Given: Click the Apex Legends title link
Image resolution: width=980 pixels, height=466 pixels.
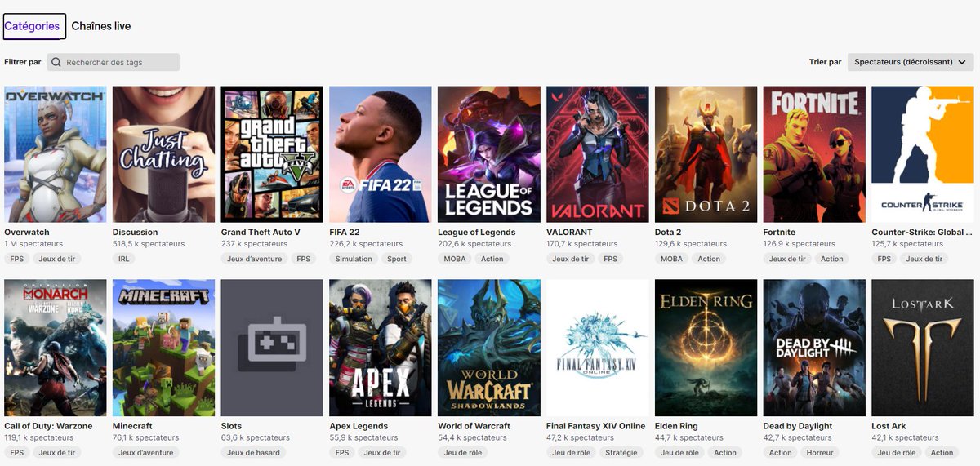Looking at the screenshot, I should point(359,426).
